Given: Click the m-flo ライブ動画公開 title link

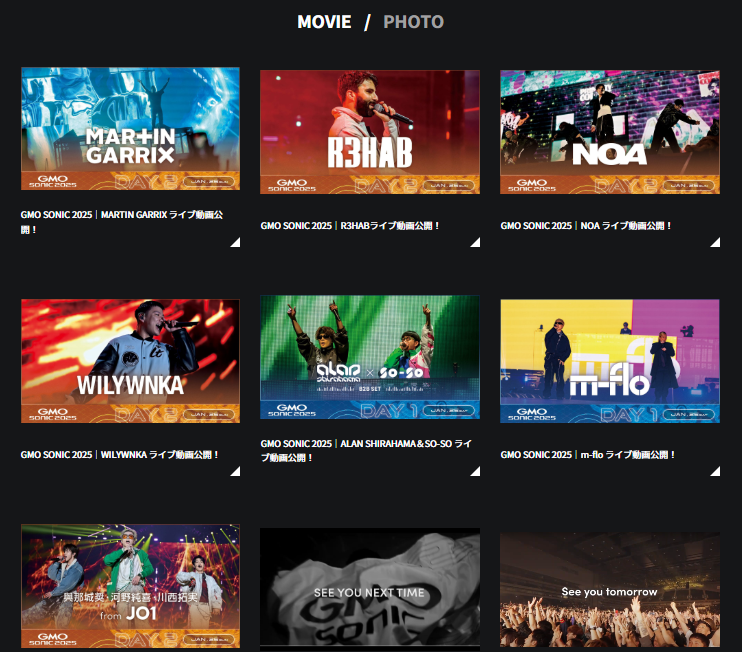Looking at the screenshot, I should click(588, 455).
